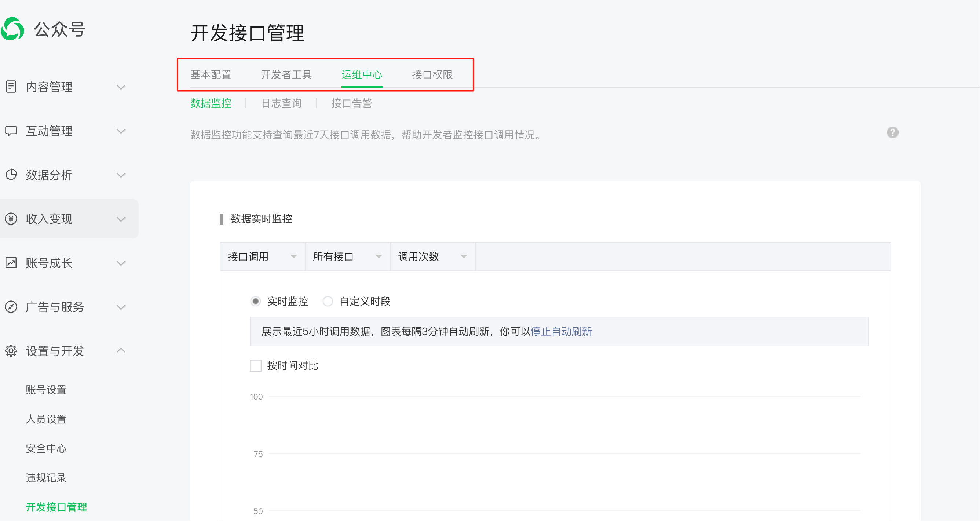
Task: Switch to the 基本配置 tab
Action: [211, 74]
